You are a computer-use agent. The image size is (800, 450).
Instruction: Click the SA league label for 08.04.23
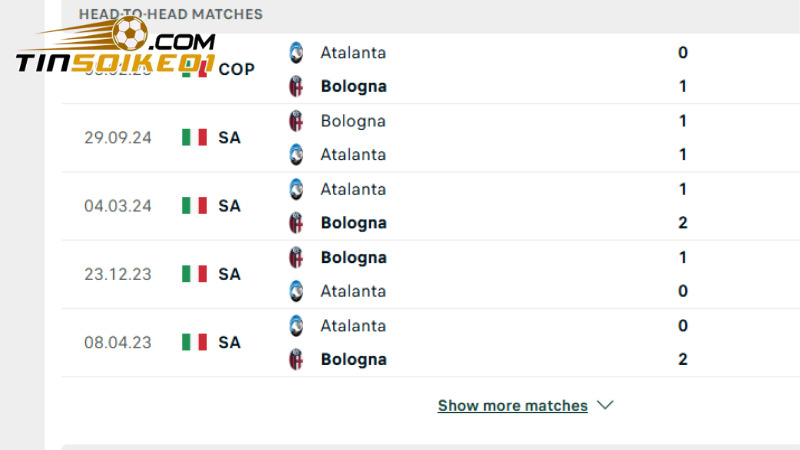coord(229,342)
